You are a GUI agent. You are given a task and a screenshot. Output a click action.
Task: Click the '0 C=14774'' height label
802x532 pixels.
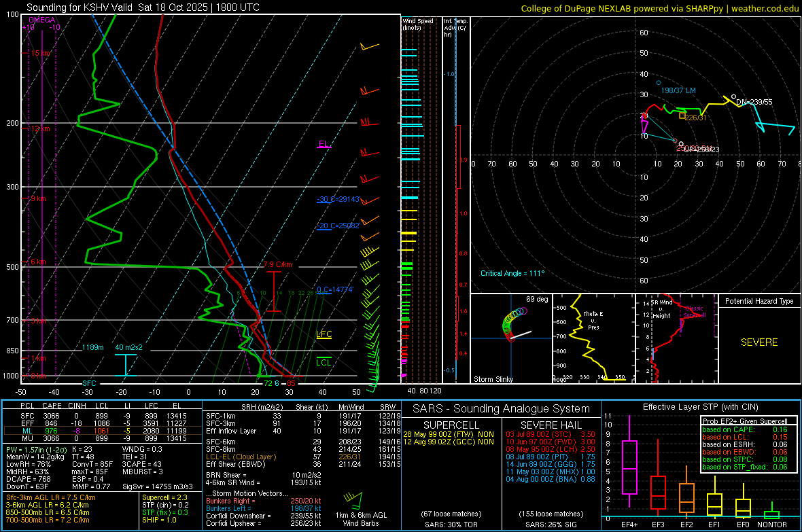[x=335, y=289]
